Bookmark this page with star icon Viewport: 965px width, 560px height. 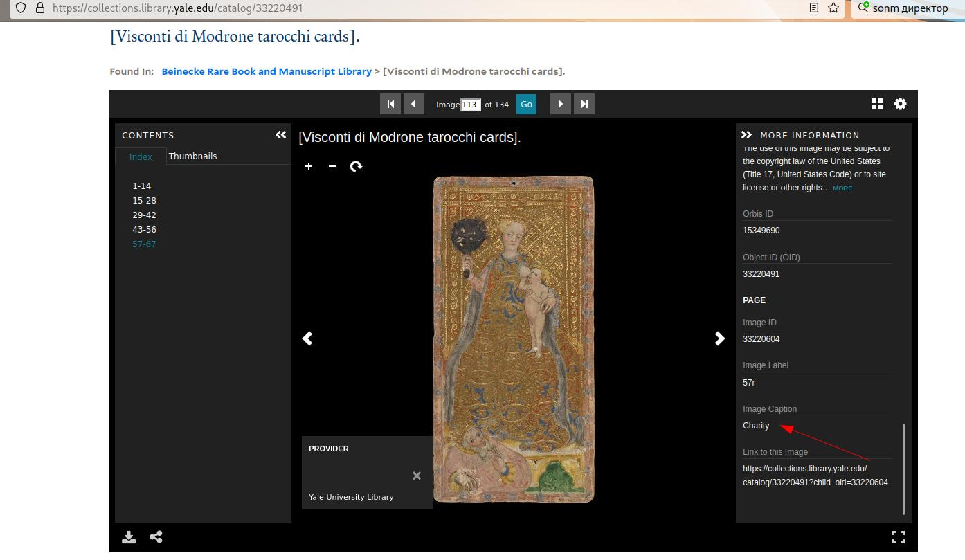[833, 8]
